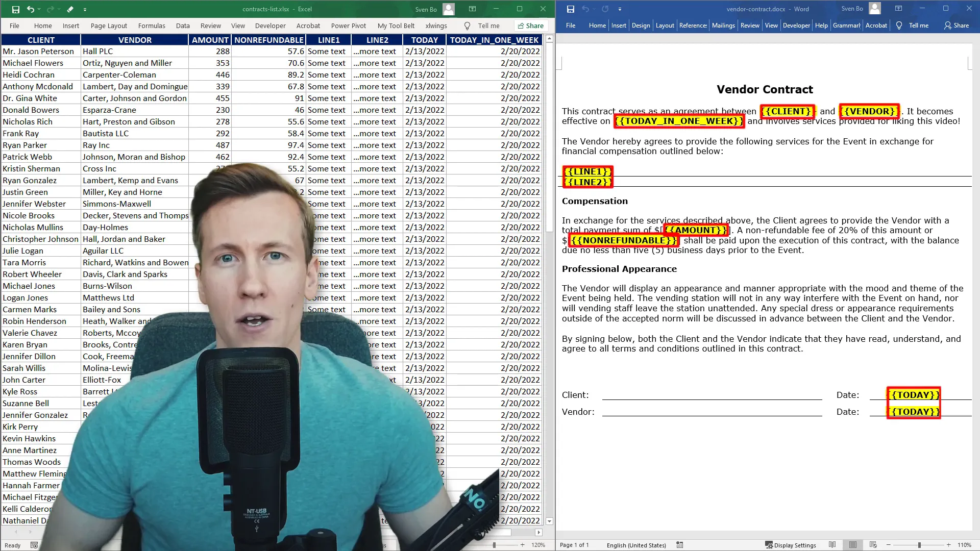Click the Share button in Excel

530,26
